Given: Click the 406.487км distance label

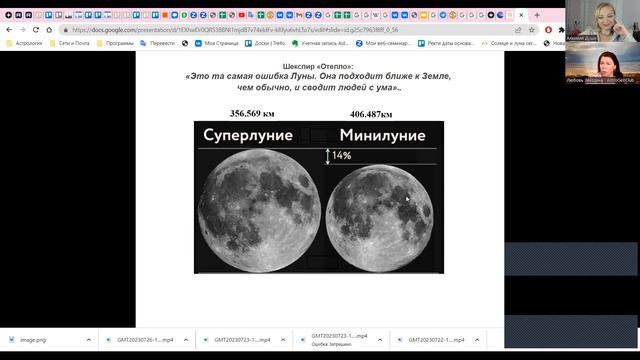Looking at the screenshot, I should 371,114.
